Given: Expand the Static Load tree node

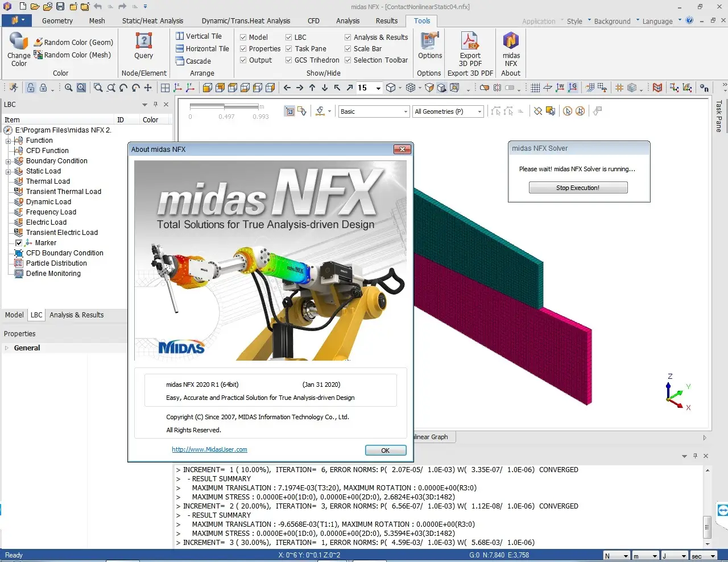Looking at the screenshot, I should click(x=8, y=171).
